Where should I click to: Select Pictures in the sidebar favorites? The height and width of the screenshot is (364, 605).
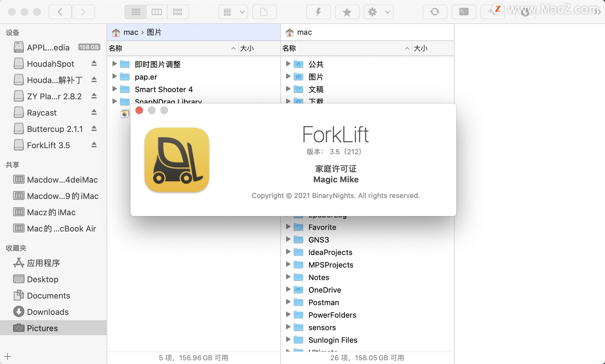(x=42, y=328)
